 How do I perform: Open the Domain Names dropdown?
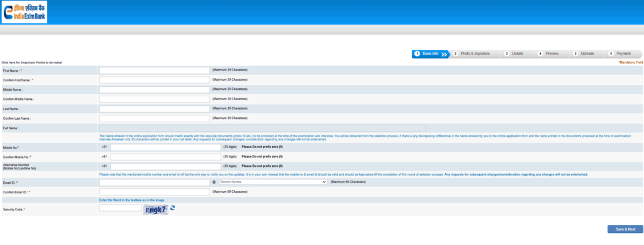(273, 181)
